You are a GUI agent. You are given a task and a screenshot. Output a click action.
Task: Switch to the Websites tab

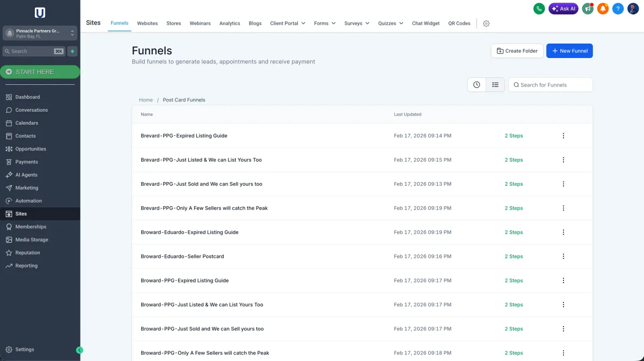[147, 24]
